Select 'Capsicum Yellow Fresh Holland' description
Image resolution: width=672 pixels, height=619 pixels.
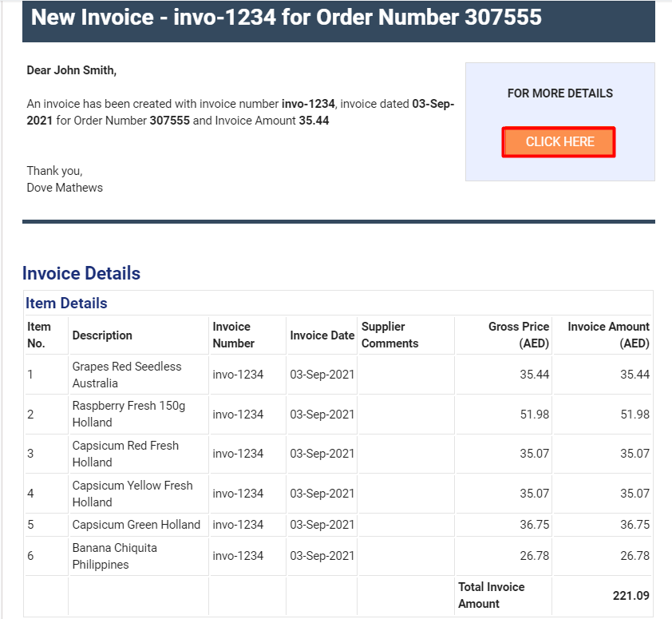click(132, 494)
